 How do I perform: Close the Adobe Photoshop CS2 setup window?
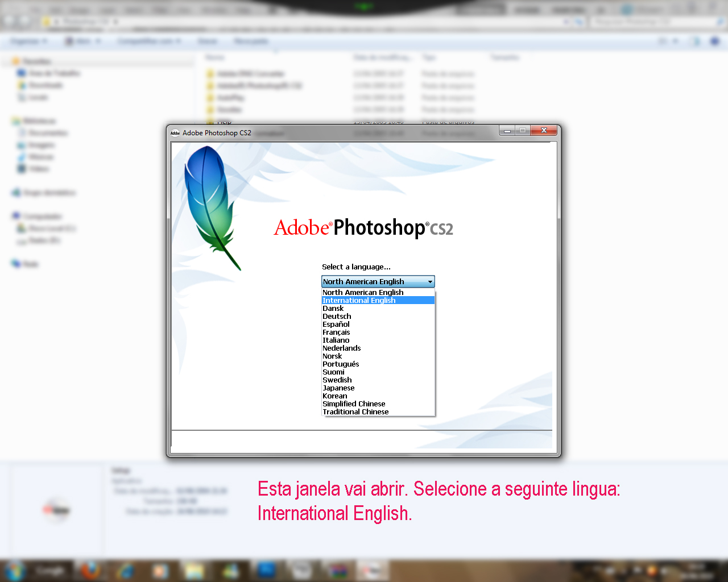coord(544,131)
